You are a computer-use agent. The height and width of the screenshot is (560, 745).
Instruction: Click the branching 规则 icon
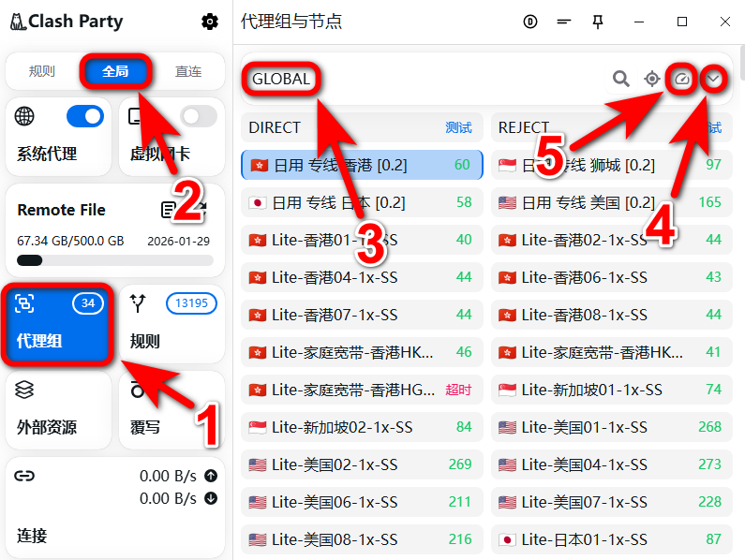coord(138,303)
